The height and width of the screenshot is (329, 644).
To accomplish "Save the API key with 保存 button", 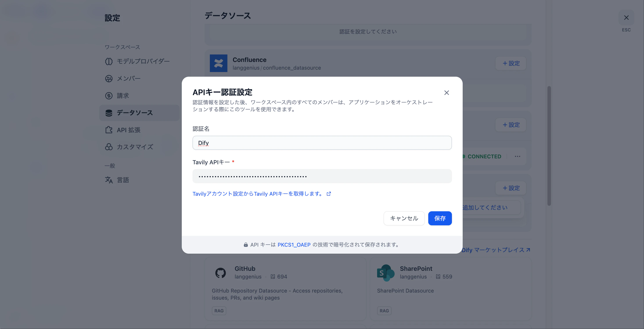I will click(x=440, y=218).
